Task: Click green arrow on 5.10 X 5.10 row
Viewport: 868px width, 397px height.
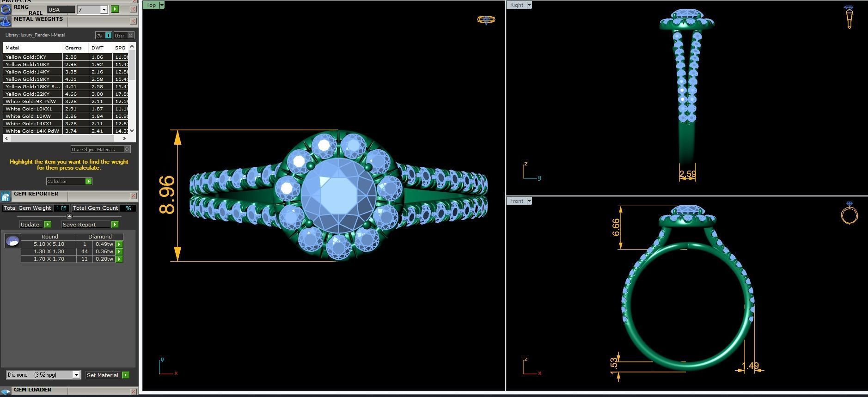Action: coord(119,244)
